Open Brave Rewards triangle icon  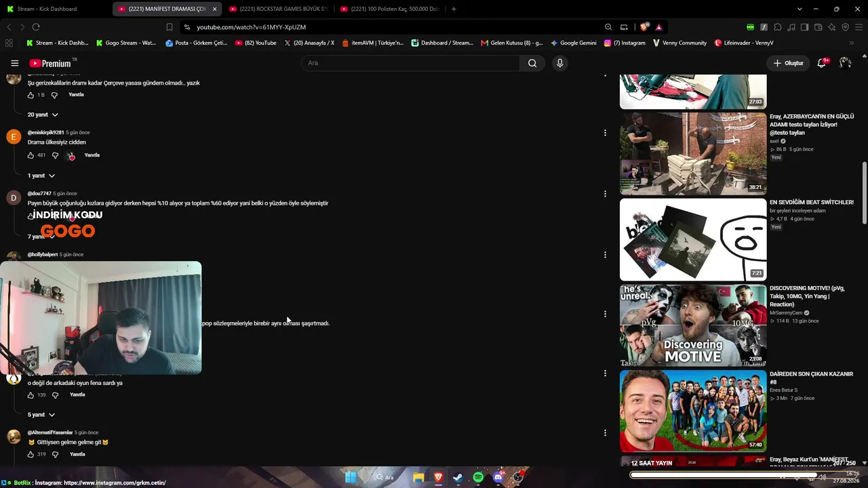[658, 27]
